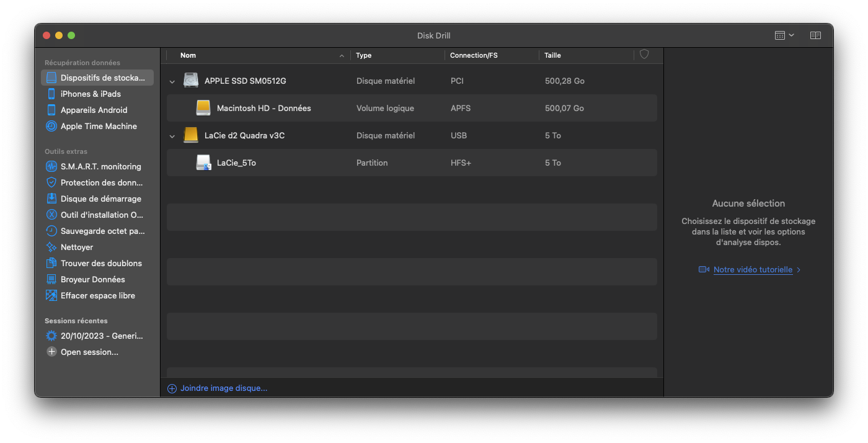Screen dimensions: 868x443
Task: Click the Appareils Android phone icon
Action: coord(51,110)
